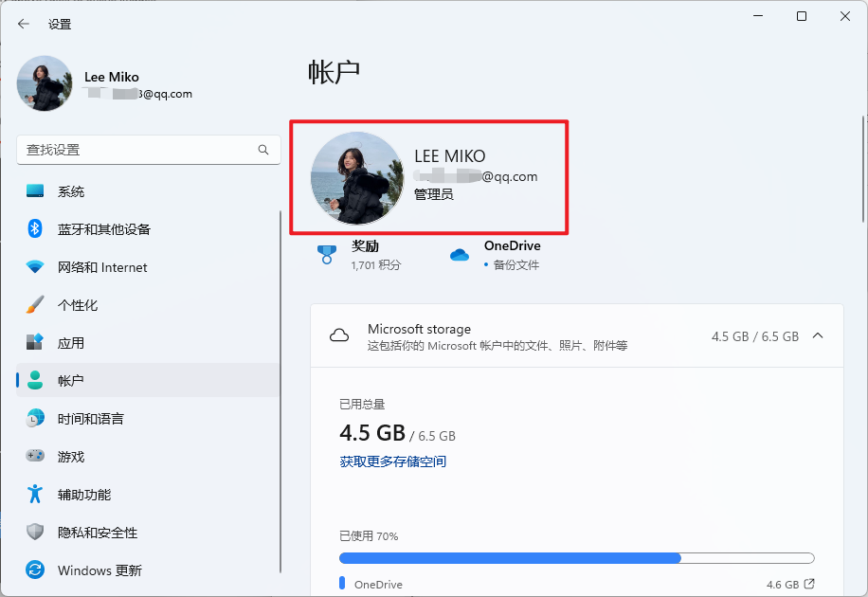Open 系统 settings page
The width and height of the screenshot is (868, 597).
pos(148,191)
